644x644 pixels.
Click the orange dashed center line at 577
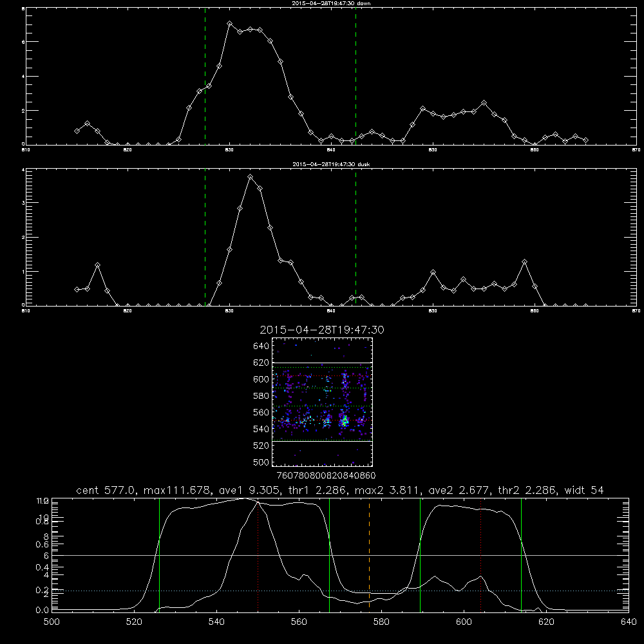(x=369, y=554)
